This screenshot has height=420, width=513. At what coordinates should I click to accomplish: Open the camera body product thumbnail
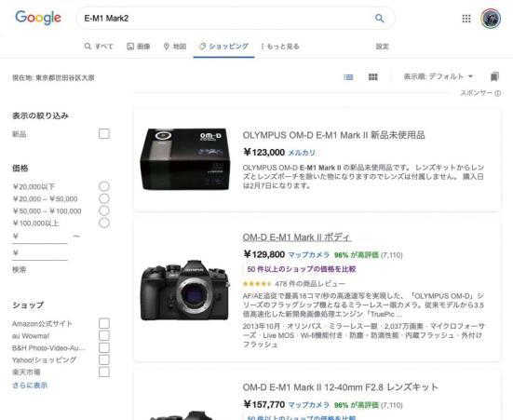pyautogui.click(x=185, y=290)
